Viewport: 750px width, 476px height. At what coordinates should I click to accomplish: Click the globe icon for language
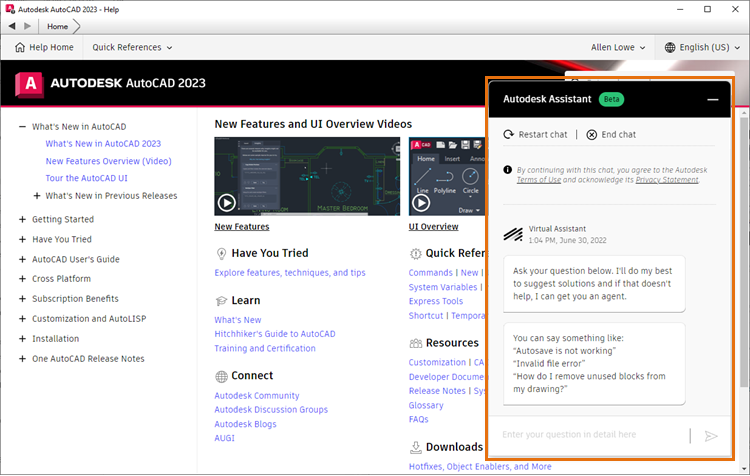(x=670, y=47)
